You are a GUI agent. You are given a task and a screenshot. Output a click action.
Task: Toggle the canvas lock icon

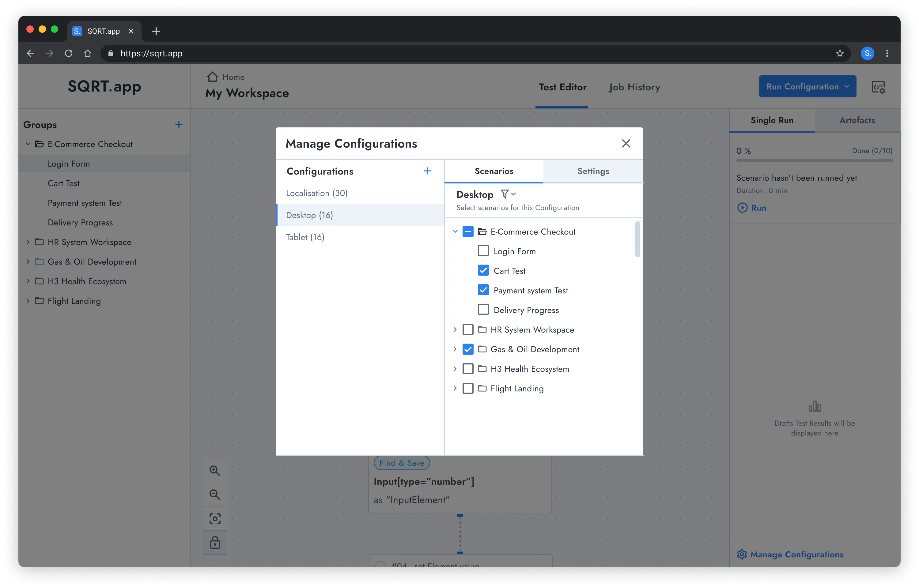coord(215,543)
